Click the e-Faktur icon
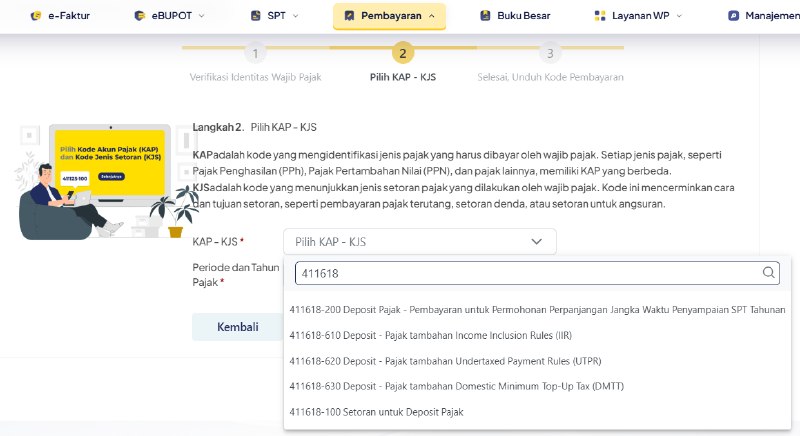The image size is (800, 436). pyautogui.click(x=36, y=16)
